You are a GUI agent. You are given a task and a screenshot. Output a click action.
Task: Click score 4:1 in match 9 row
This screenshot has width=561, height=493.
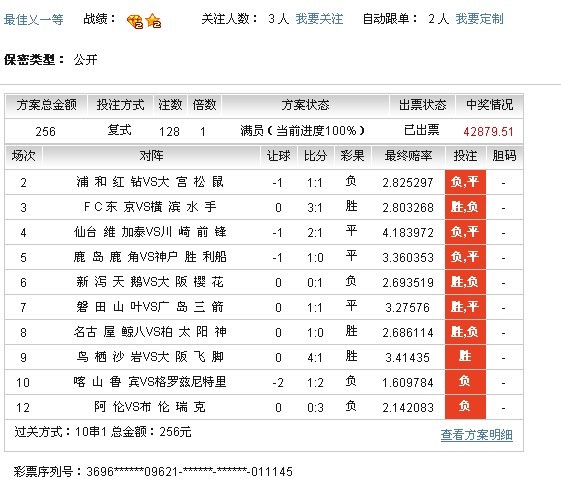315,358
